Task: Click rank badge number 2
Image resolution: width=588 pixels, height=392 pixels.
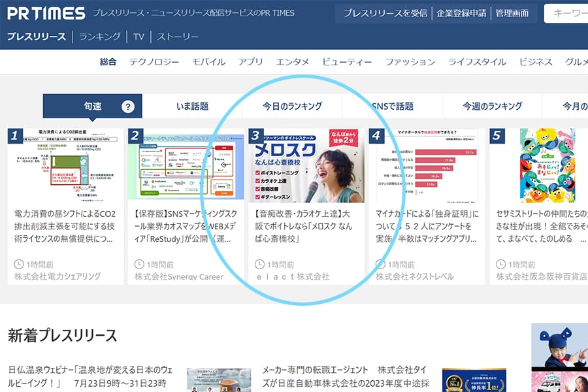Action: (x=135, y=135)
